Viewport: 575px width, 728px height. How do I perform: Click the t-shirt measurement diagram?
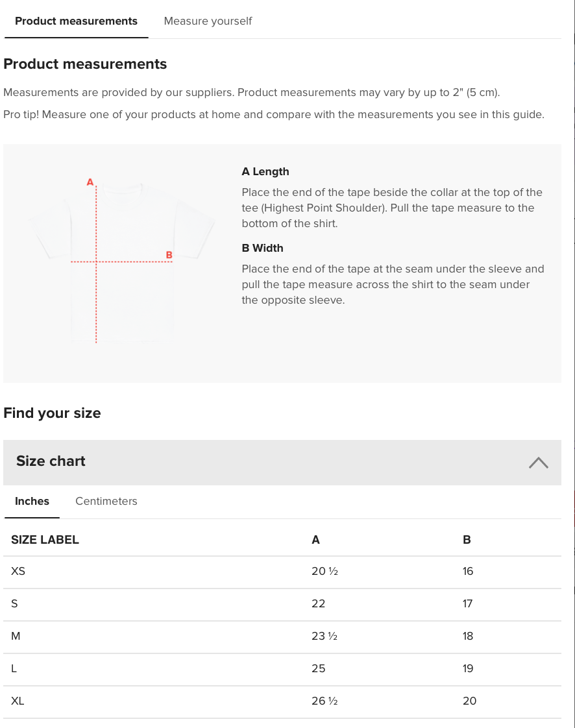pyautogui.click(x=122, y=260)
